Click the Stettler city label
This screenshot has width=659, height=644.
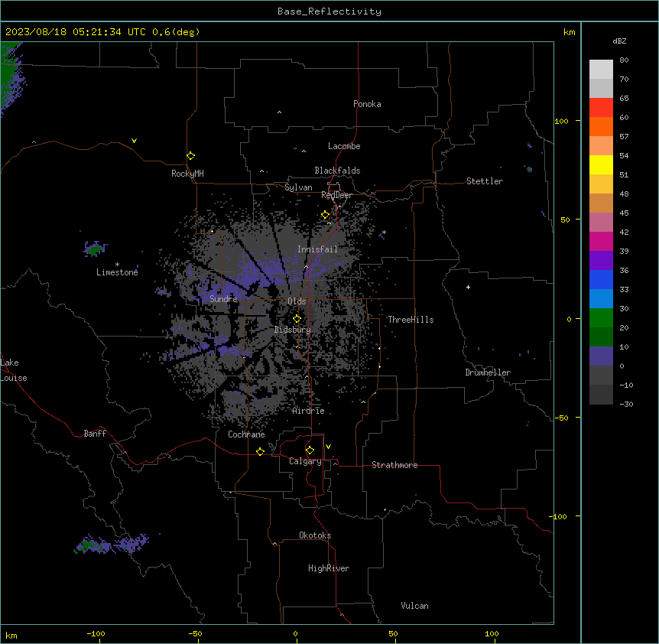[485, 181]
